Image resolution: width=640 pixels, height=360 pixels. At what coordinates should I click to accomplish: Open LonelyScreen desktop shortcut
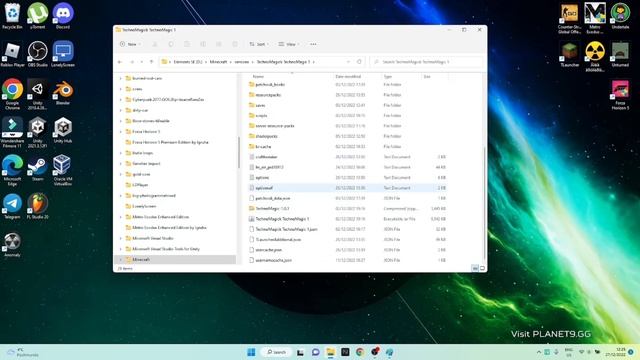pos(63,53)
